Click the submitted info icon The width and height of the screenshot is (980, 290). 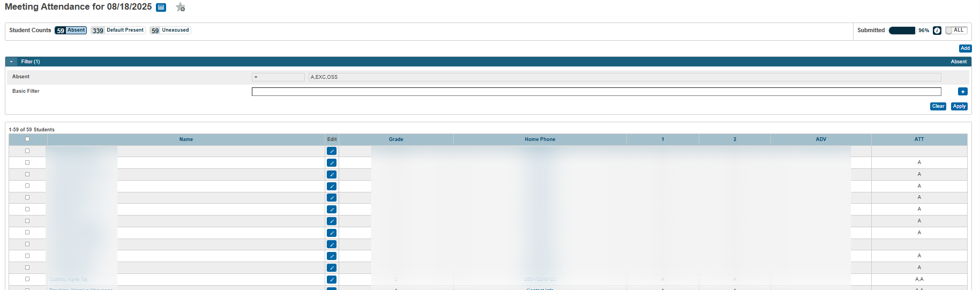tap(937, 31)
